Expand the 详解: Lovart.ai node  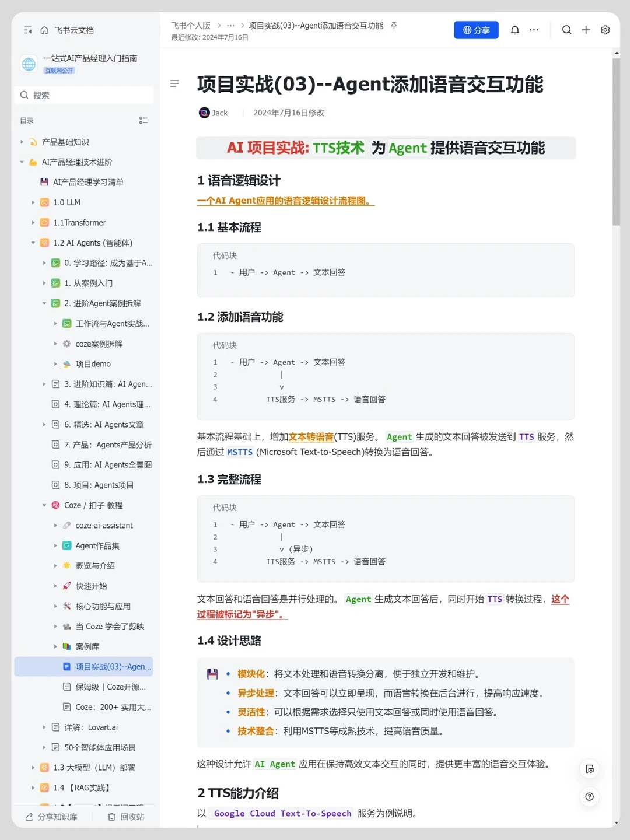44,727
